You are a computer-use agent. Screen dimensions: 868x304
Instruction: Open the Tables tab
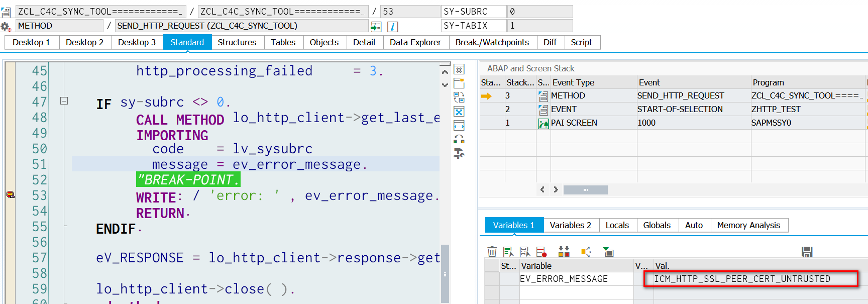283,42
